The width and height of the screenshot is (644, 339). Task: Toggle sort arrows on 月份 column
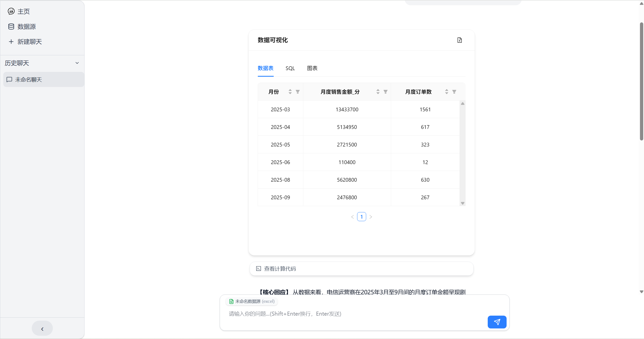290,92
